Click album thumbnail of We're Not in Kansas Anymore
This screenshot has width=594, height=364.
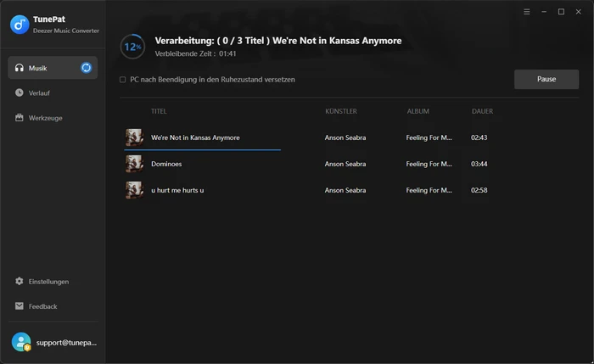(134, 137)
